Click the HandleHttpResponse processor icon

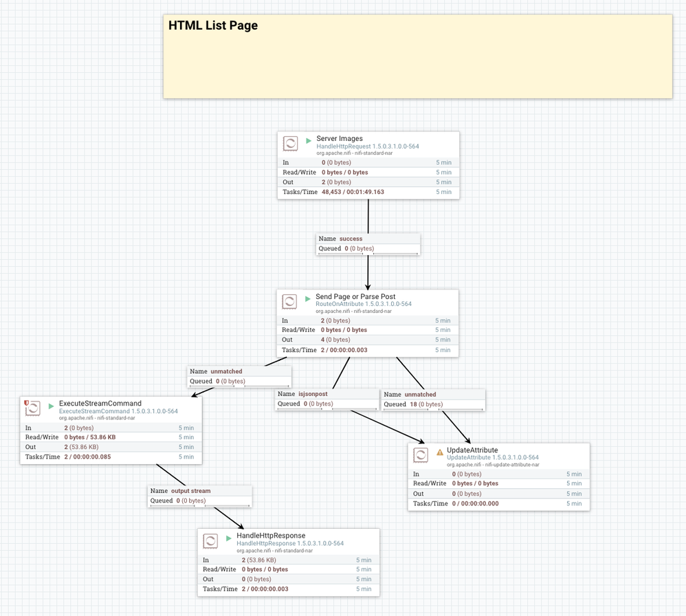[x=210, y=540]
